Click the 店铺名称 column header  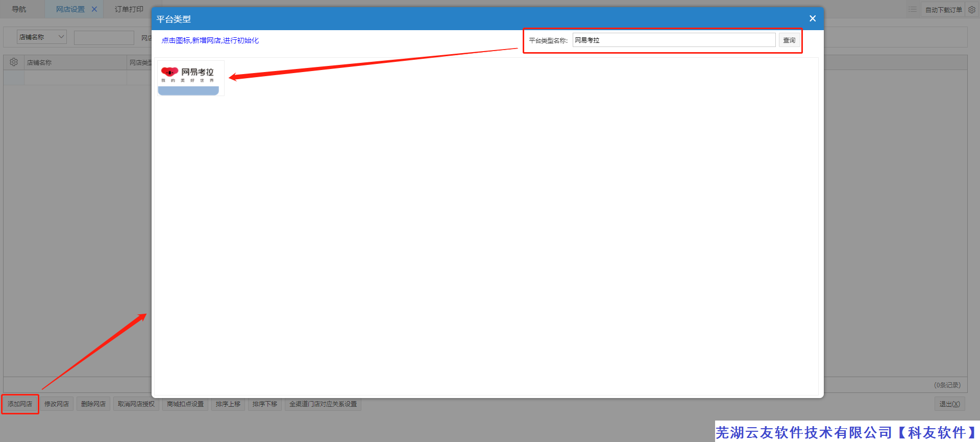click(x=76, y=62)
